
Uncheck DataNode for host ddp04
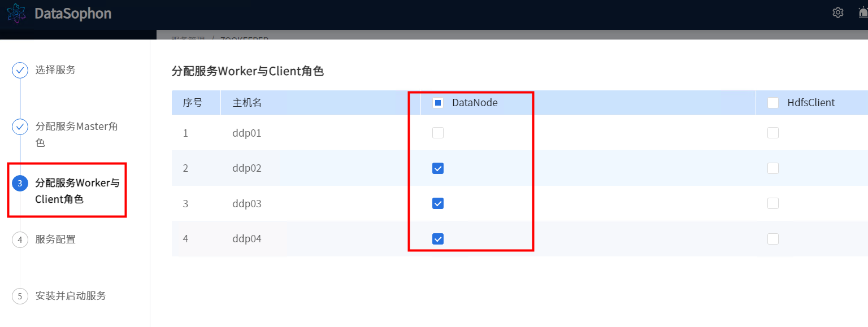438,239
